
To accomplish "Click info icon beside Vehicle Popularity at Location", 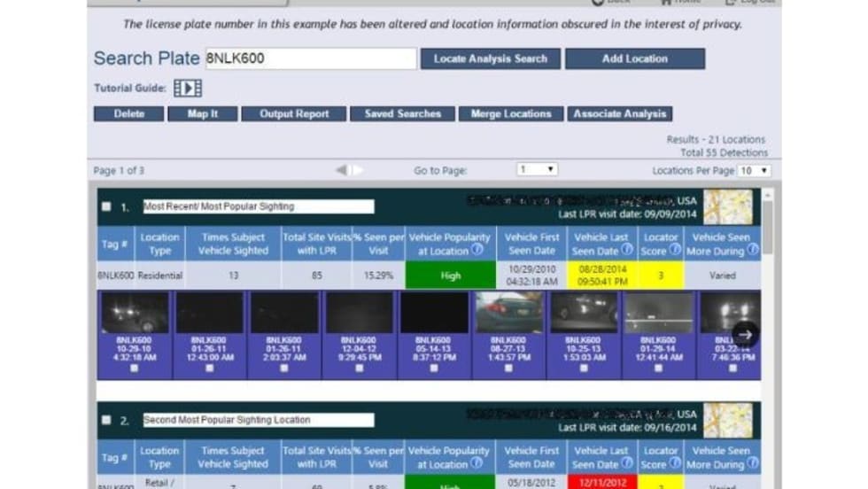I will click(477, 251).
